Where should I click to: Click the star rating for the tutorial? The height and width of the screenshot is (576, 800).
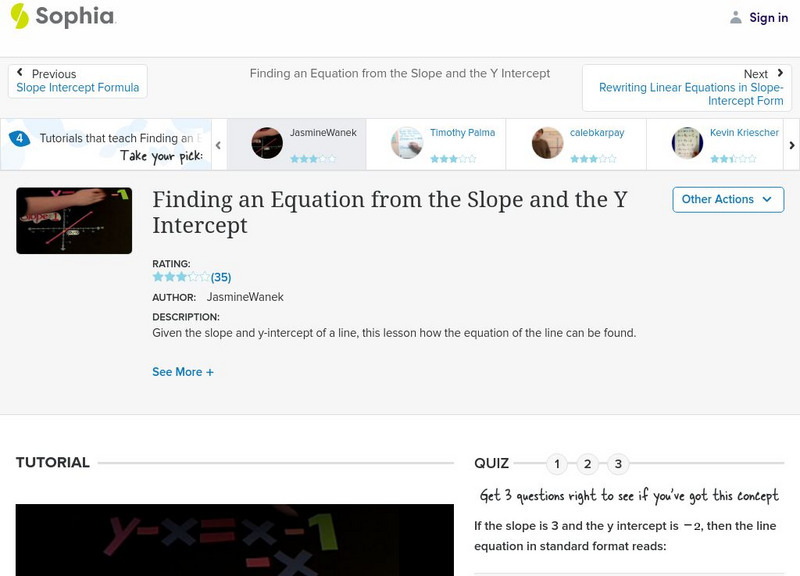point(180,277)
